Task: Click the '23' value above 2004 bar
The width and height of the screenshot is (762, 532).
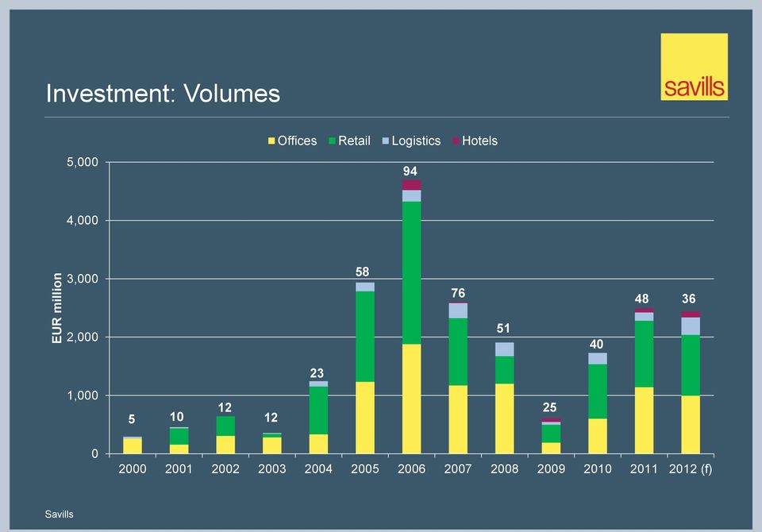Action: tap(317, 373)
